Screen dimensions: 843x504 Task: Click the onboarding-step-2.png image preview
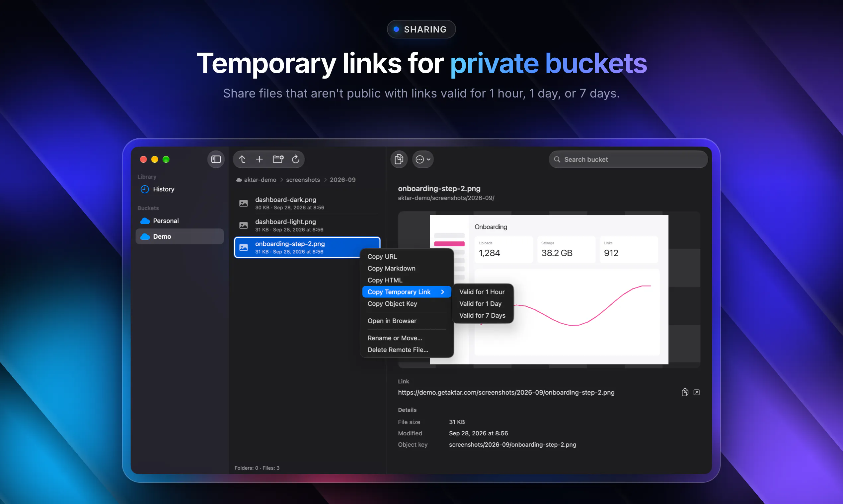[x=549, y=290]
